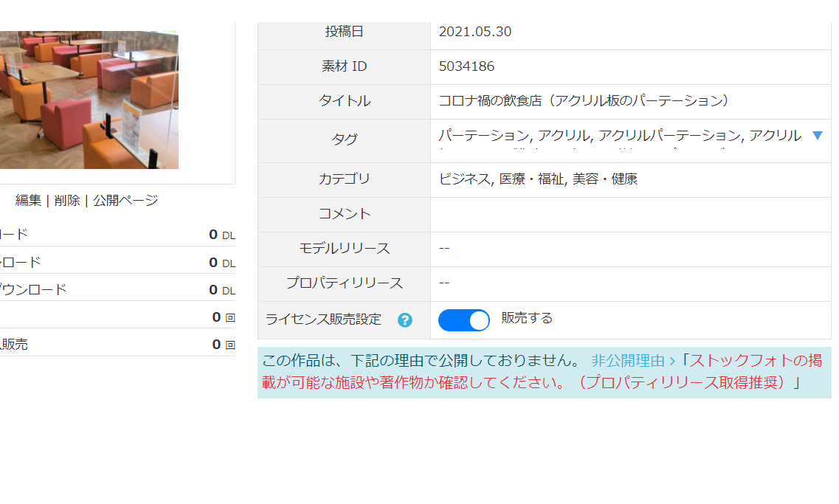Click the 削除 delete link
This screenshot has width=839, height=504.
pyautogui.click(x=67, y=200)
